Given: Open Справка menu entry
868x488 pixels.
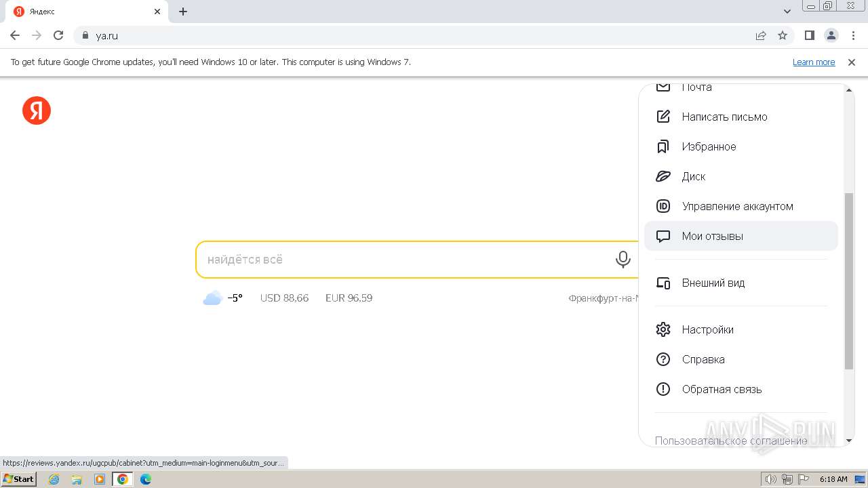Looking at the screenshot, I should (741, 359).
